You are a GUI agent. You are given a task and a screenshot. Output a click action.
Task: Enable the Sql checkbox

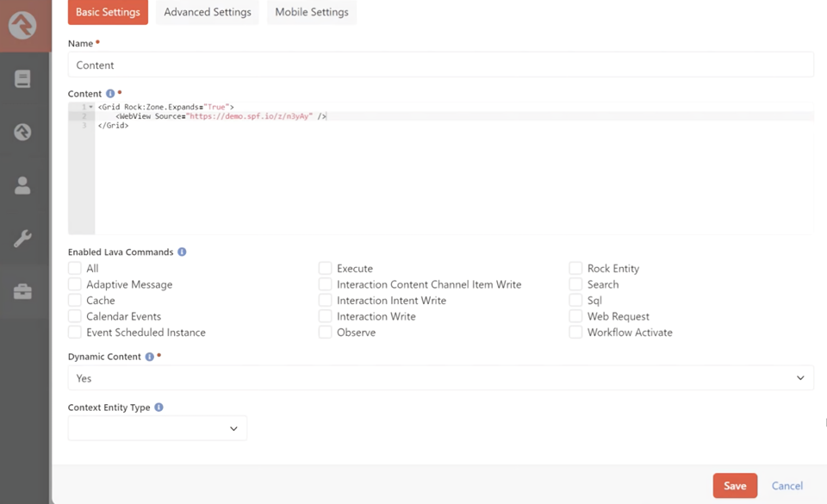[x=575, y=301]
